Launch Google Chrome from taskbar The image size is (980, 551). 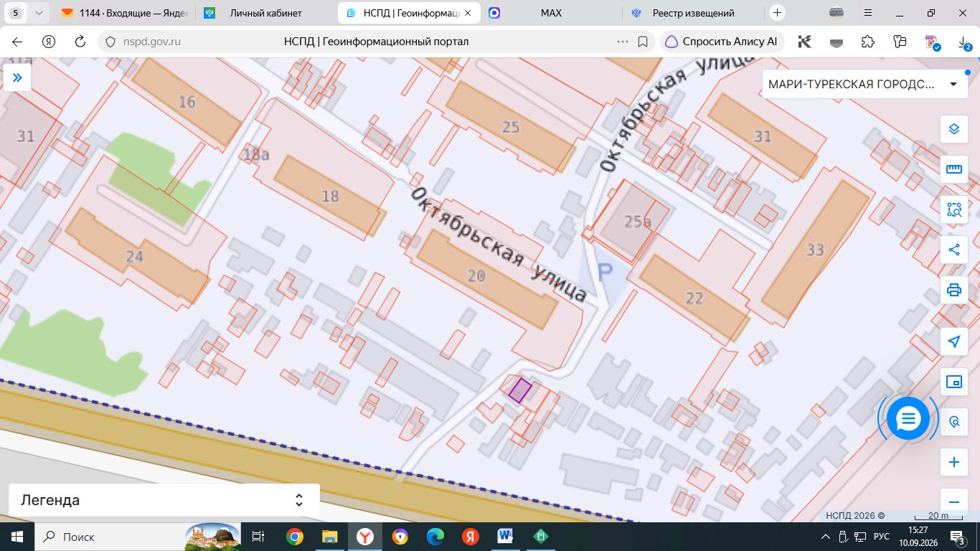[x=294, y=537]
